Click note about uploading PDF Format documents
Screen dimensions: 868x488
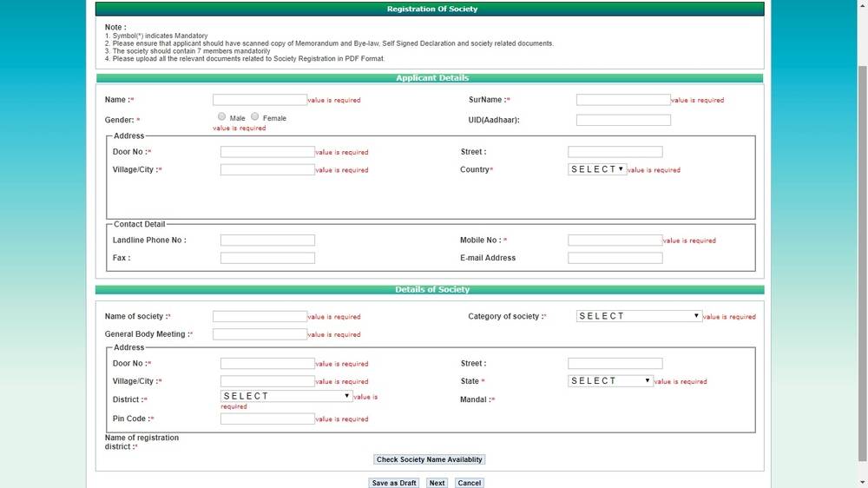pos(245,59)
